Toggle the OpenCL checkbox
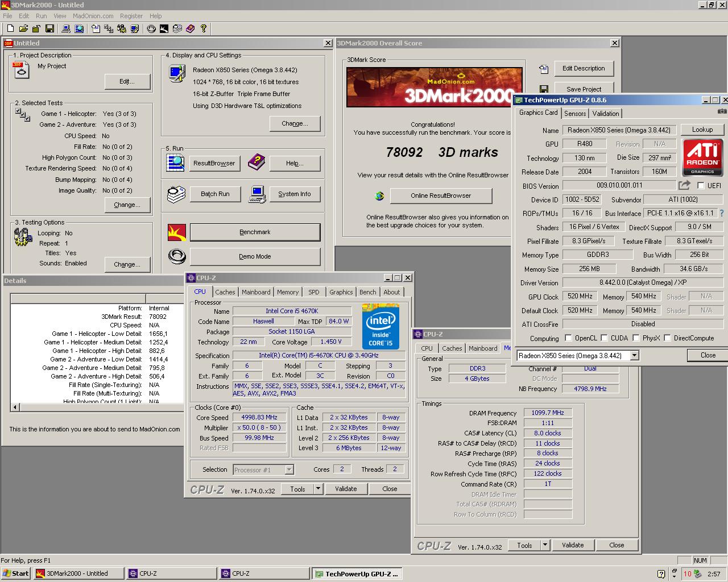Screen dimensions: 728x582 pyautogui.click(x=568, y=338)
